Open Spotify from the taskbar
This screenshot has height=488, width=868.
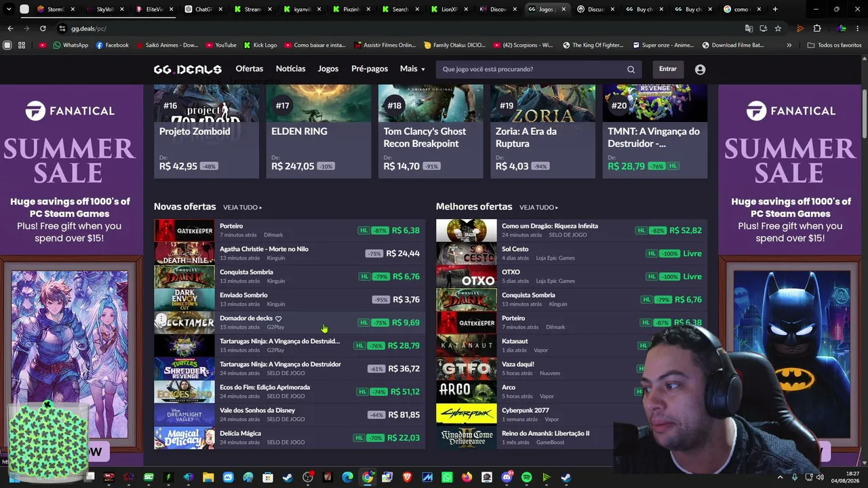pos(526,478)
